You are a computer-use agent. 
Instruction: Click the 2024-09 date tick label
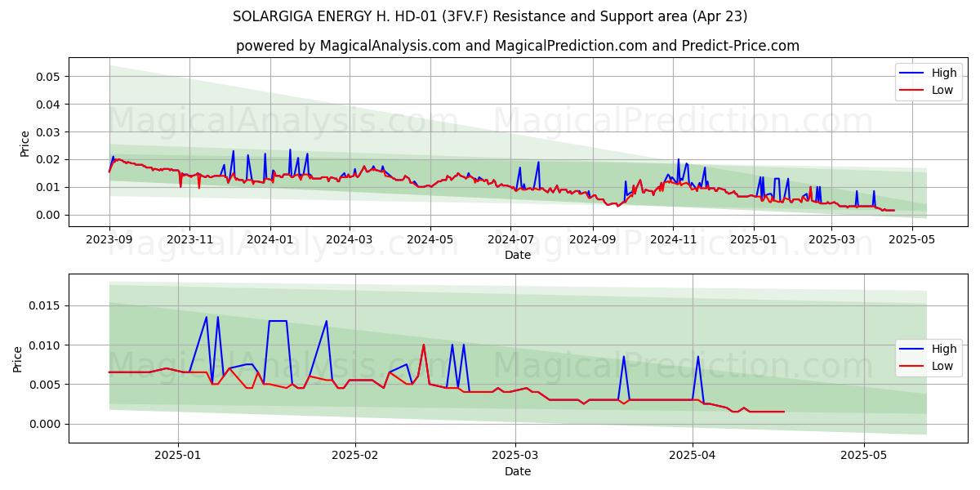coord(592,240)
